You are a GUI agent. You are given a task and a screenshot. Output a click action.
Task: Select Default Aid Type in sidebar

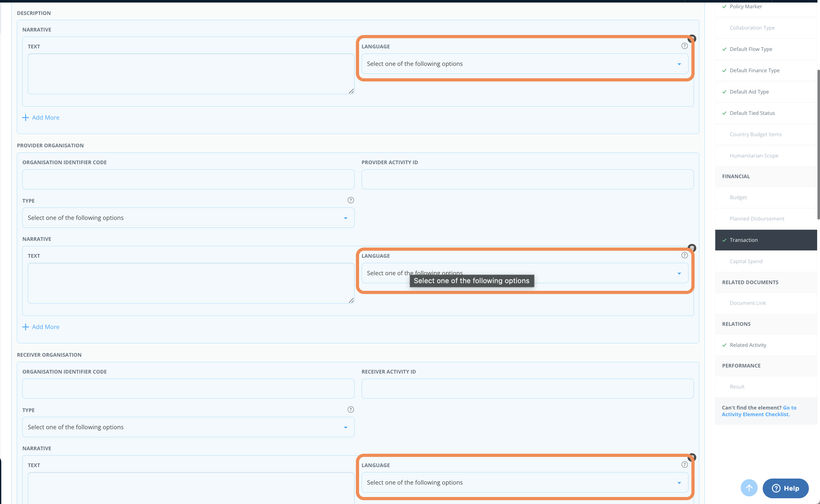tap(766, 92)
